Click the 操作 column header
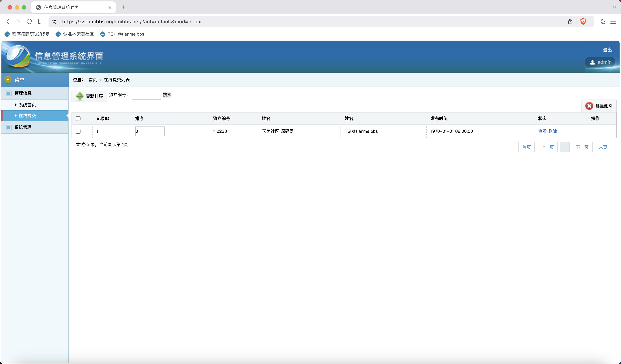 595,119
